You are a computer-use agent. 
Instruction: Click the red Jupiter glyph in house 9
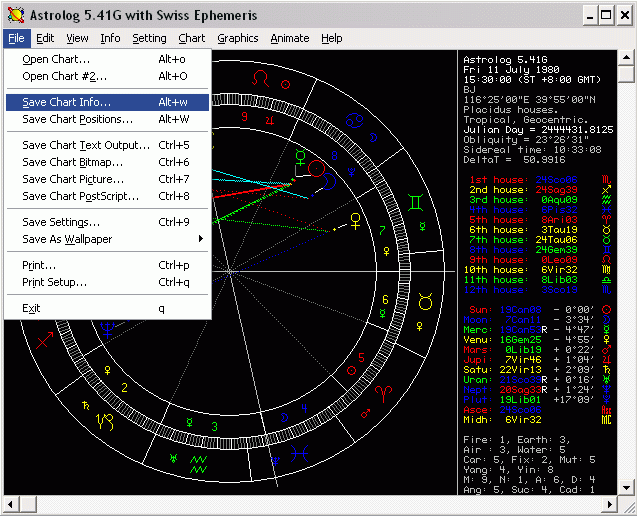270,120
